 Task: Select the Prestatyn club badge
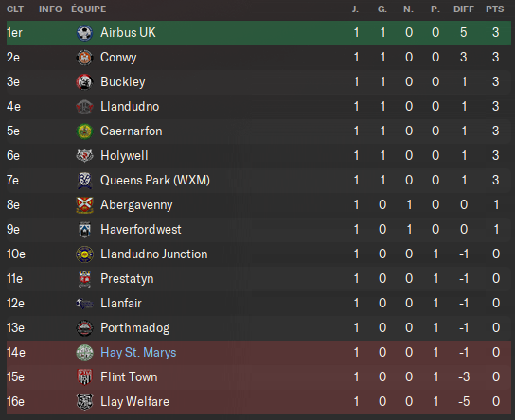[84, 279]
